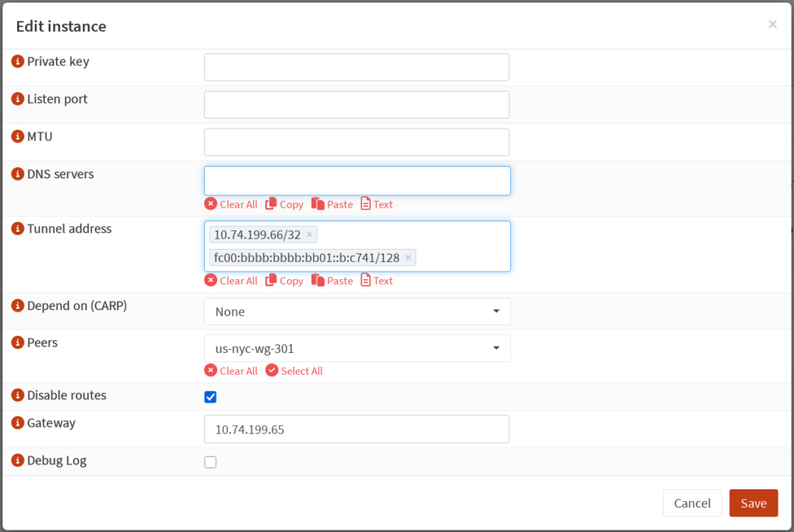
Task: Click the info icon next to MTU
Action: (x=18, y=136)
